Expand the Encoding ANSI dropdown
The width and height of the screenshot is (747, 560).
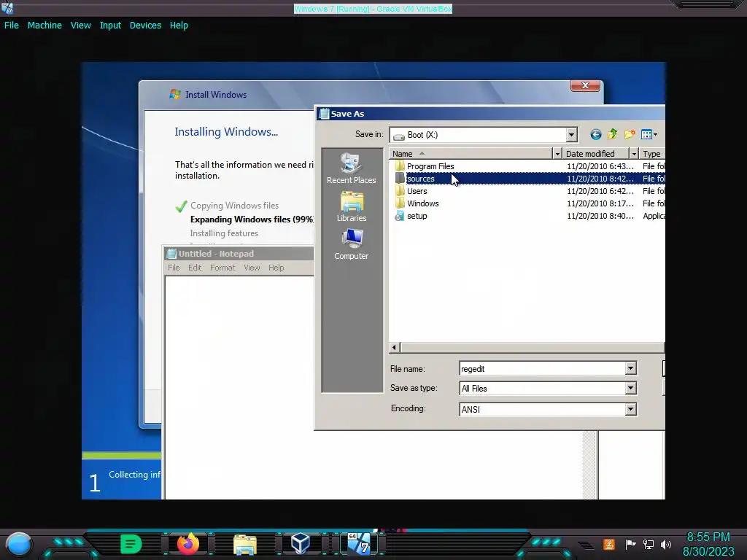[x=630, y=409]
